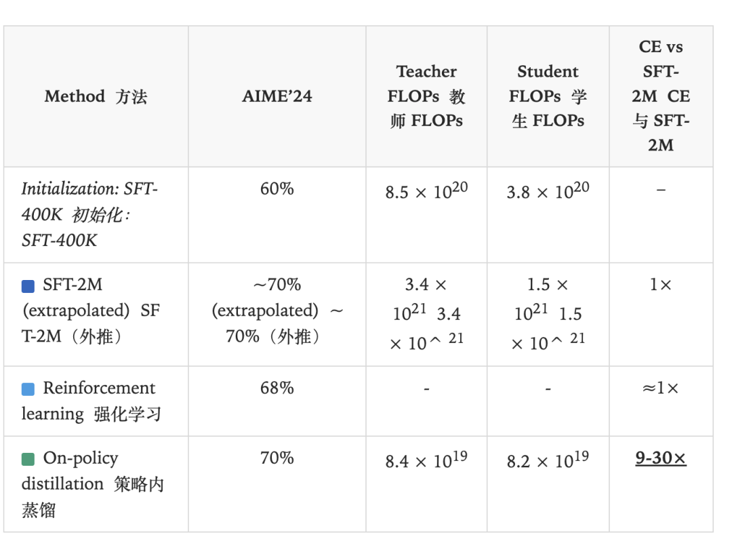This screenshot has width=732, height=560.
Task: Select the Initialization: SFT-400K row label
Action: click(x=89, y=214)
